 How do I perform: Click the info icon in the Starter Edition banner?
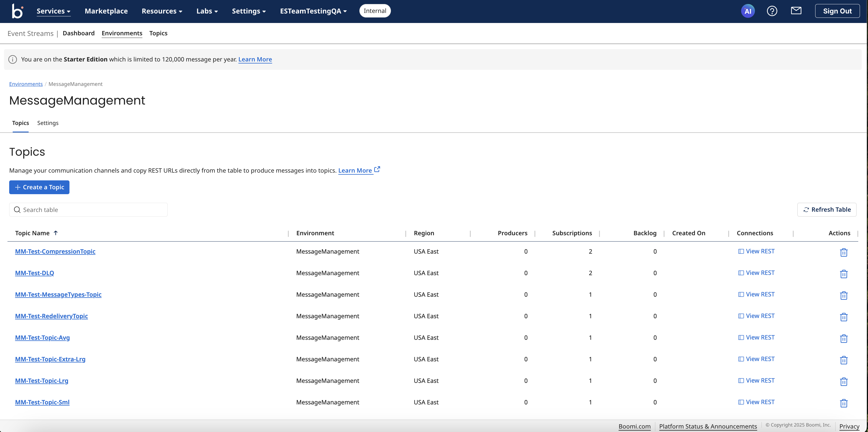coord(12,59)
